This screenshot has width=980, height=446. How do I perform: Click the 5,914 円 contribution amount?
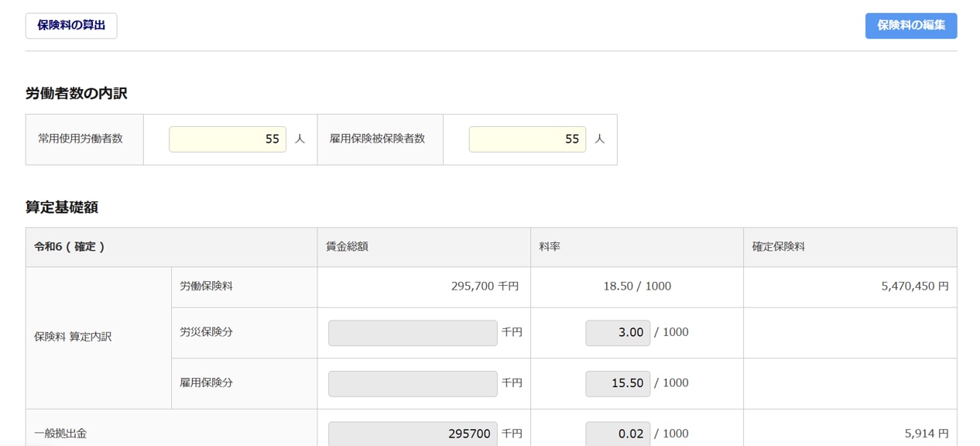click(x=926, y=434)
